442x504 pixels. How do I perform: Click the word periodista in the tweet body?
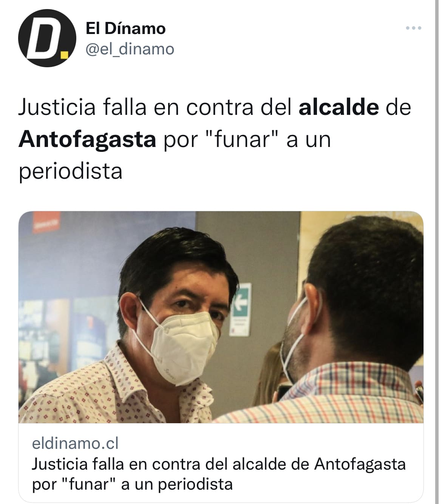pyautogui.click(x=71, y=172)
